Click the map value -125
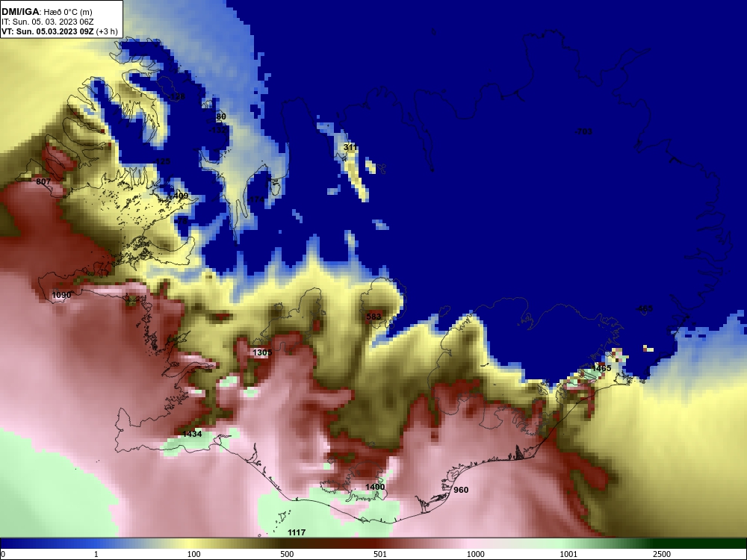The image size is (747, 560). click(x=161, y=161)
